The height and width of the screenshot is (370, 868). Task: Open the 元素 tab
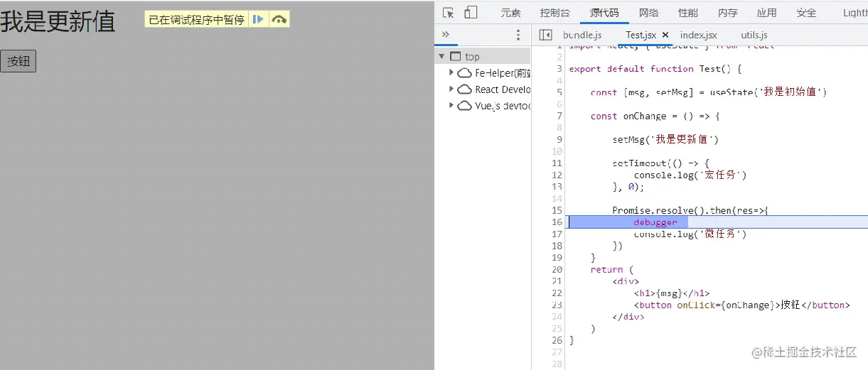tap(510, 13)
